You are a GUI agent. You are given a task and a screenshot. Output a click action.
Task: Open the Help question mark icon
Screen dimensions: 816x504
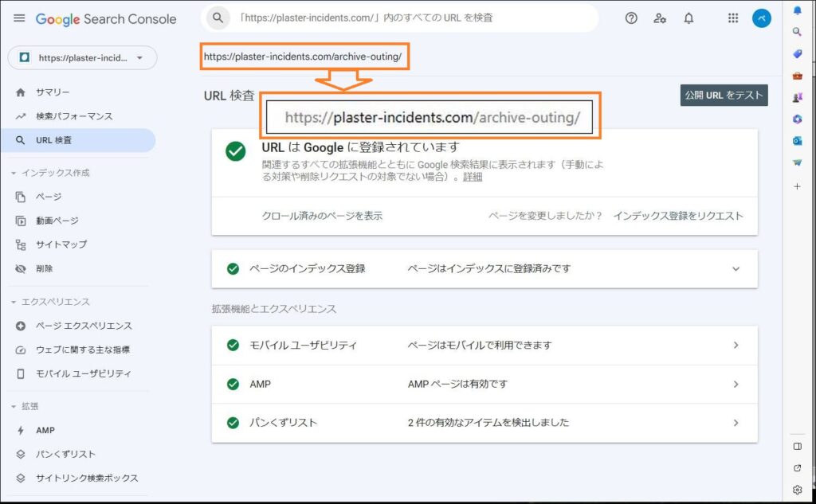tap(631, 18)
